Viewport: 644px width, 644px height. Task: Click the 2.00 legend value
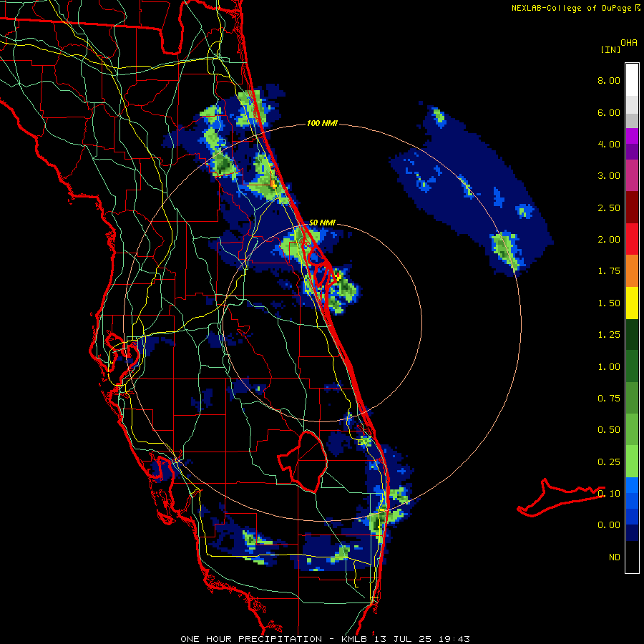(609, 240)
